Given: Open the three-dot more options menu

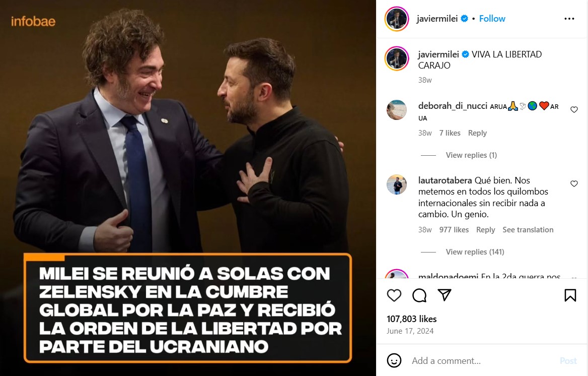Looking at the screenshot, I should coord(569,19).
